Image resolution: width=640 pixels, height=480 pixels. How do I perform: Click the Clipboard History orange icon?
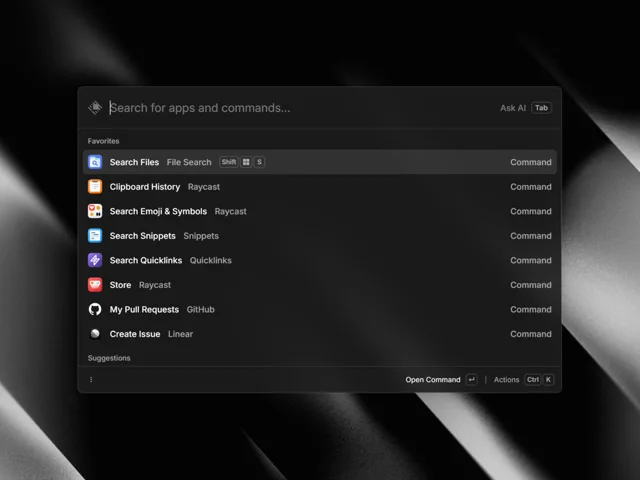click(x=95, y=187)
